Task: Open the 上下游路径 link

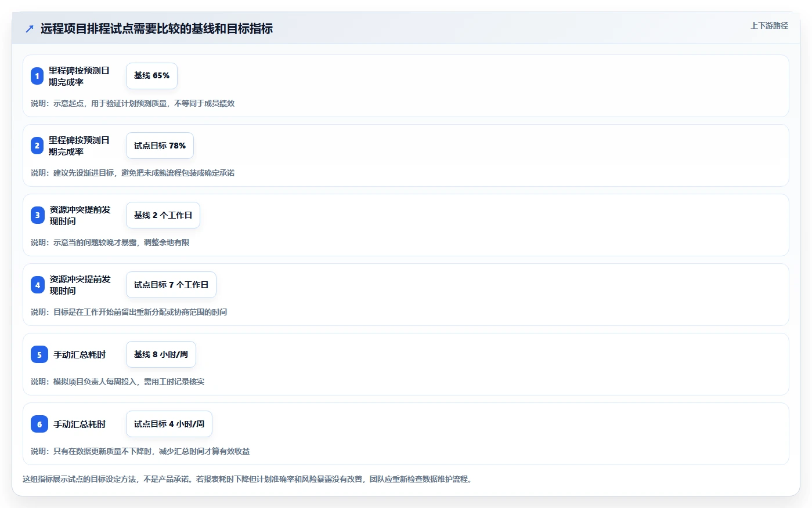Action: pos(769,26)
